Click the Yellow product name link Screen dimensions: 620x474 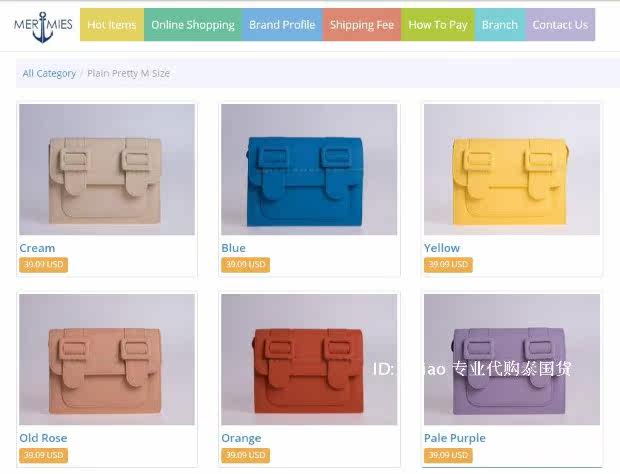tap(442, 248)
